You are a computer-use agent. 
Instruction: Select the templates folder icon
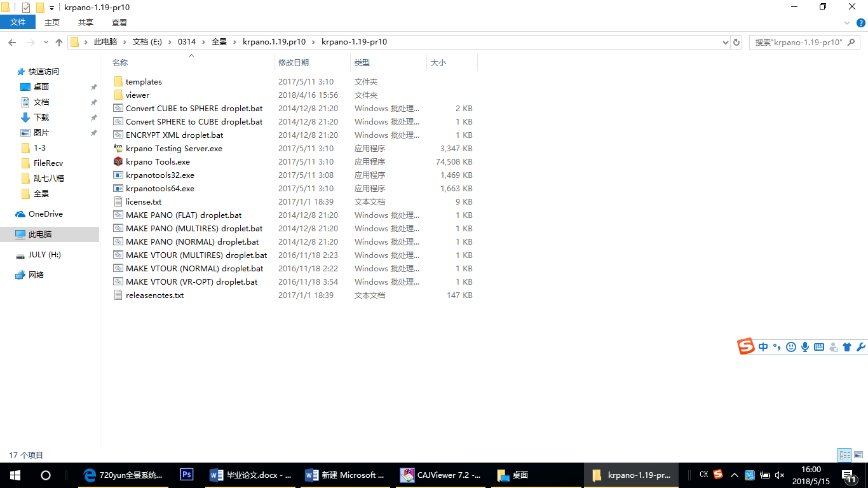pos(118,81)
